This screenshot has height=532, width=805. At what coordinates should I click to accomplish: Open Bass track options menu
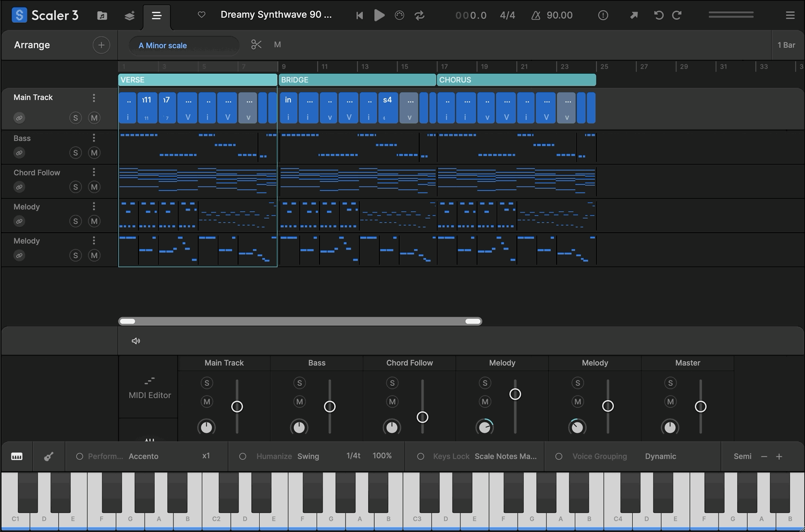click(x=94, y=138)
